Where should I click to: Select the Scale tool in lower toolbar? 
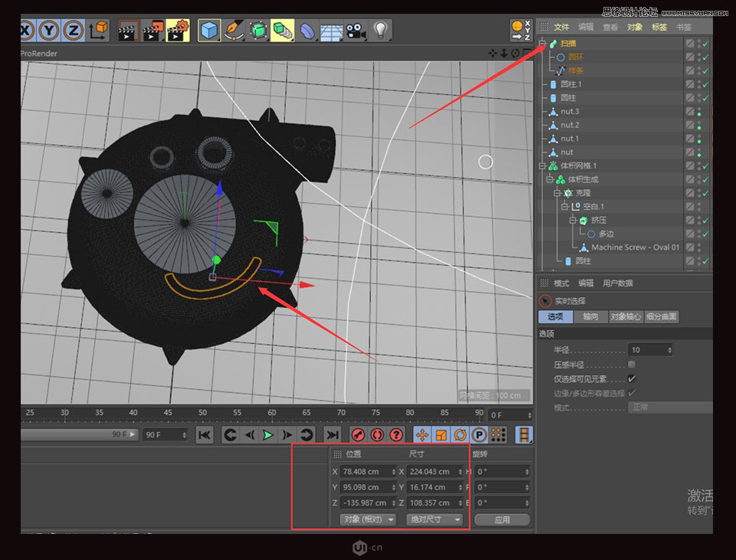pos(441,434)
